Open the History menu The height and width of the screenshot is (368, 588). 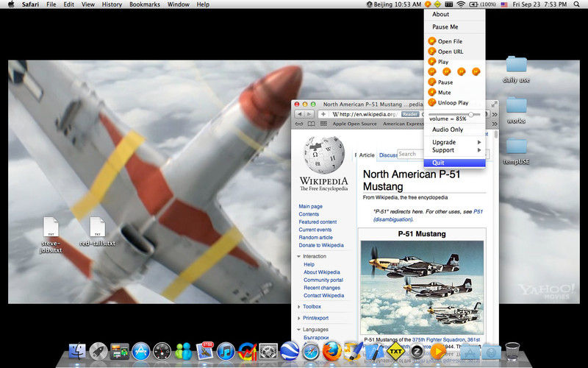tap(112, 4)
